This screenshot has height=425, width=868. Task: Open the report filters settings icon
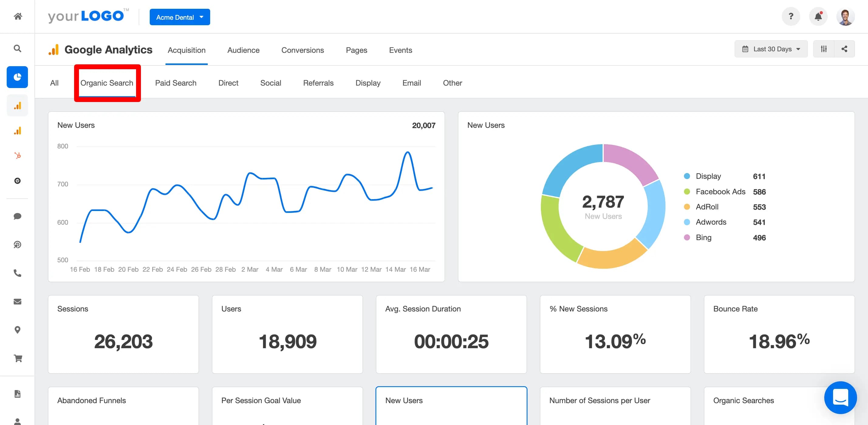tap(824, 49)
